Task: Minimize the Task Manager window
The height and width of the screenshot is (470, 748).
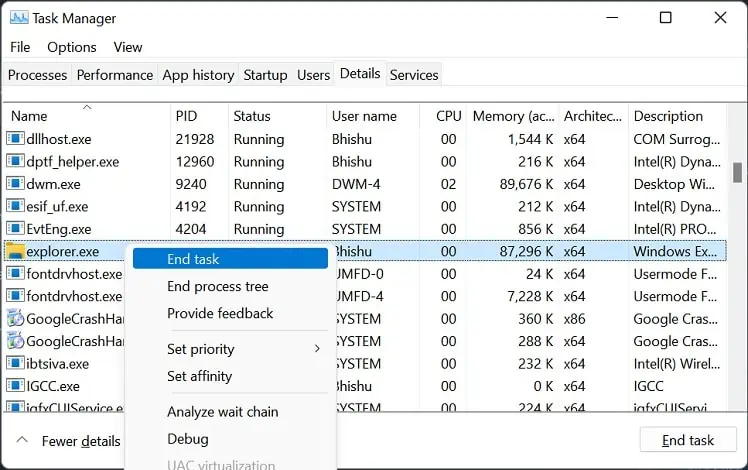Action: click(612, 18)
